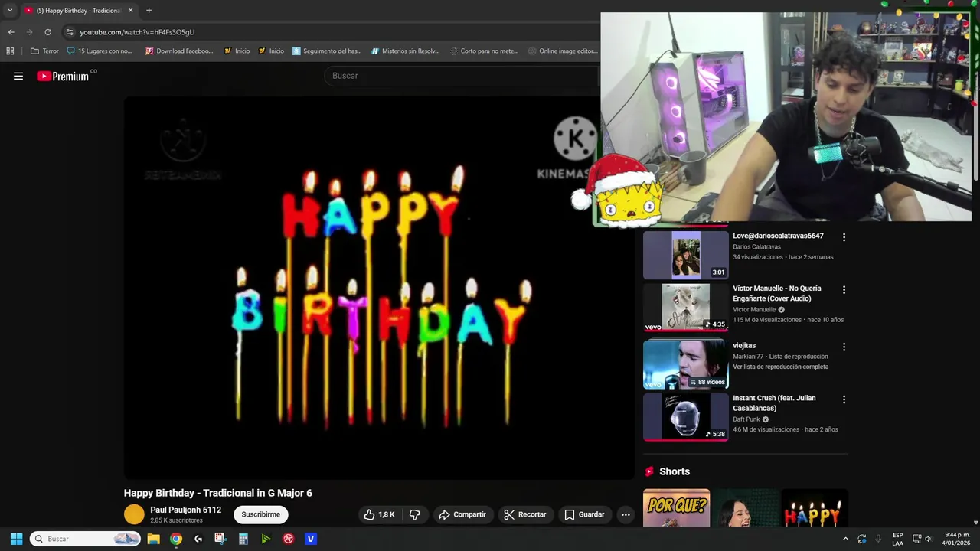Expand the system tray hidden icons chevron
980x551 pixels.
(x=845, y=539)
